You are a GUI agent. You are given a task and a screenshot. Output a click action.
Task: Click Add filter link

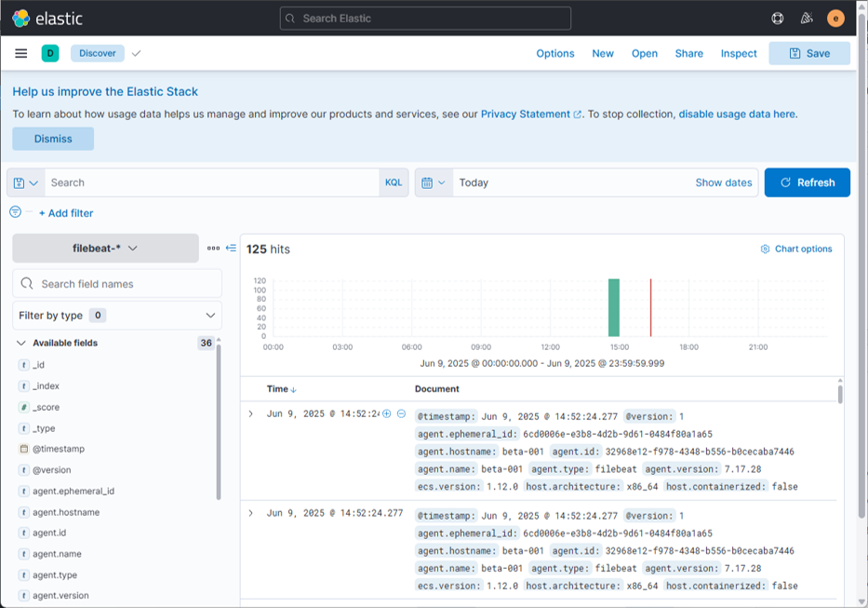(x=66, y=213)
